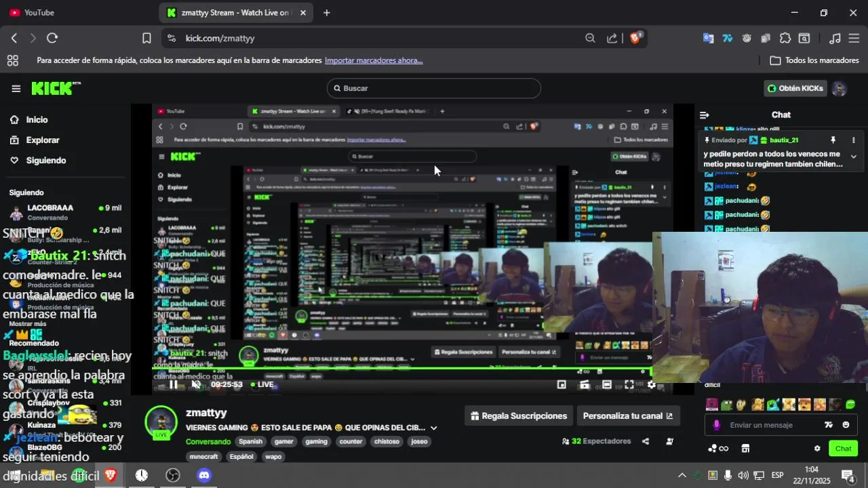This screenshot has height=488, width=868.
Task: Click the clip creation icon on player
Action: coord(584,384)
